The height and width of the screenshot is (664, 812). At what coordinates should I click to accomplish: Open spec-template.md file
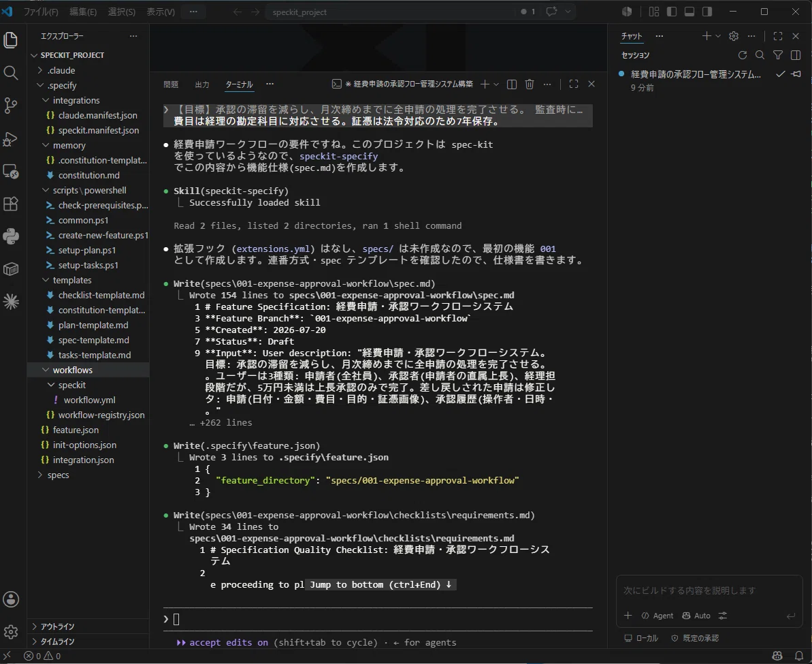pyautogui.click(x=93, y=340)
